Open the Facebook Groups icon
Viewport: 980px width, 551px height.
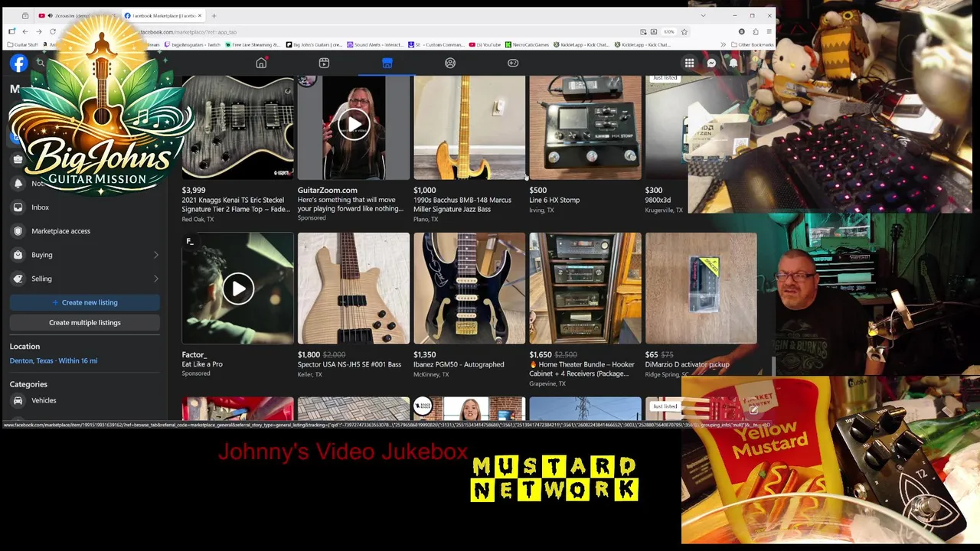(450, 63)
